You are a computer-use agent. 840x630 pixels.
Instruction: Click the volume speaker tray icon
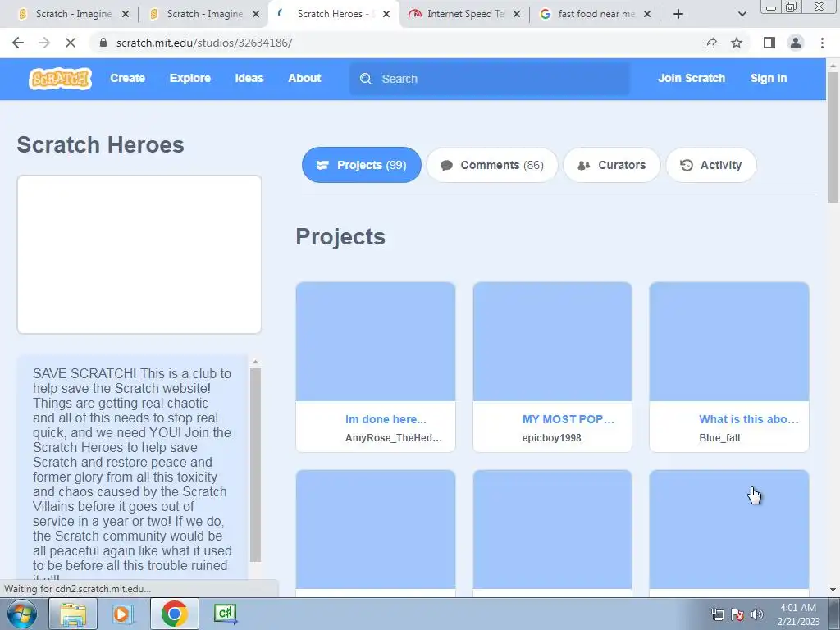click(757, 614)
